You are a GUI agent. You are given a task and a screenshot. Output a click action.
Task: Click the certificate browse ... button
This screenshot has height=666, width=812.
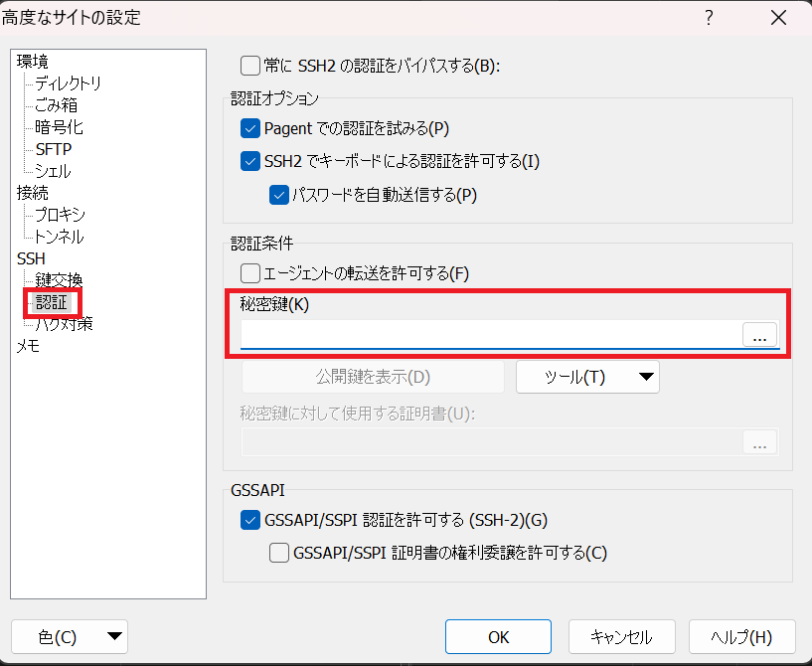(759, 441)
